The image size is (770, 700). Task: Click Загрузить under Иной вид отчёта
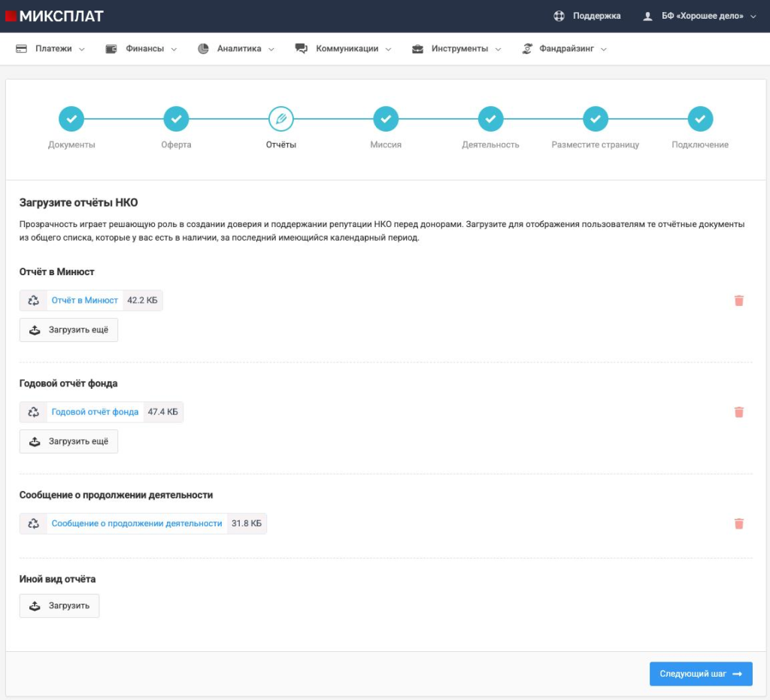(x=59, y=606)
